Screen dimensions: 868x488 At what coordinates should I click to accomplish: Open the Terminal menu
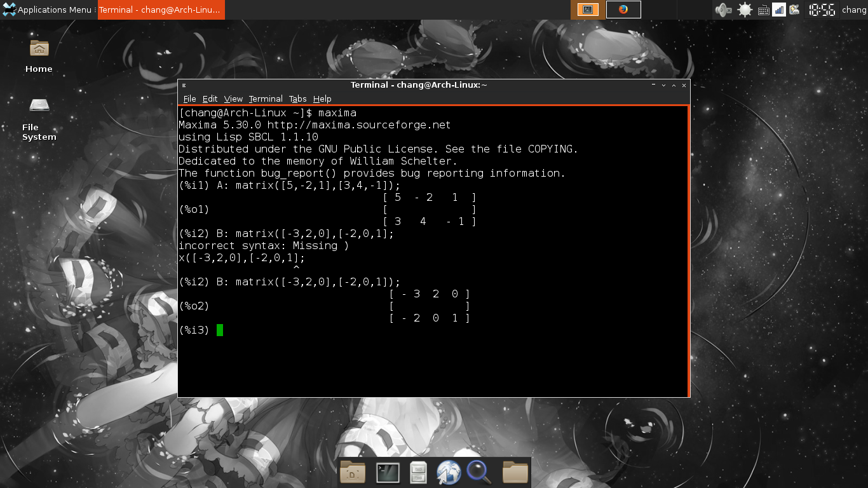pos(266,98)
